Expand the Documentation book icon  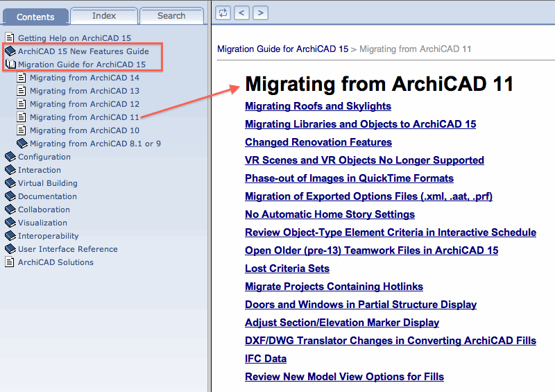[x=10, y=196]
